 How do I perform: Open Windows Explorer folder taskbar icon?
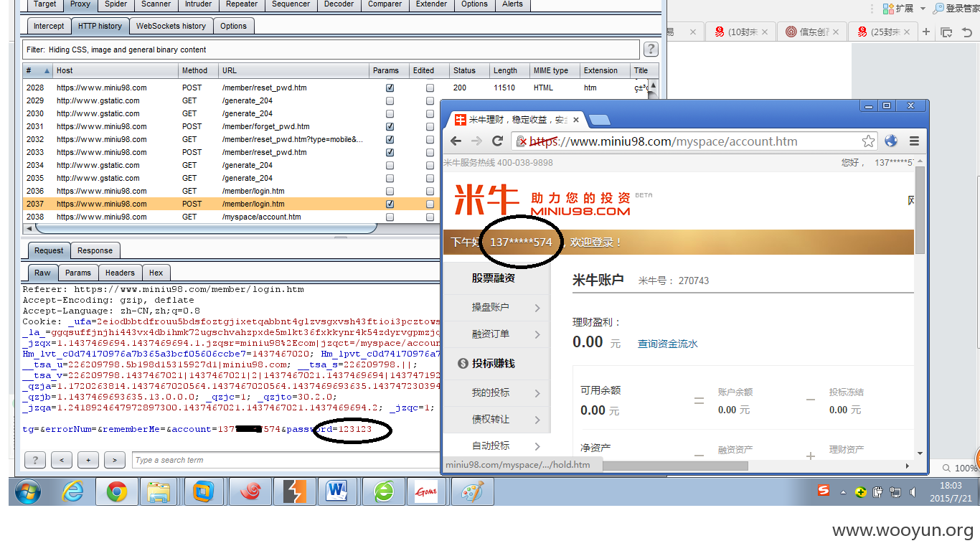pos(159,491)
